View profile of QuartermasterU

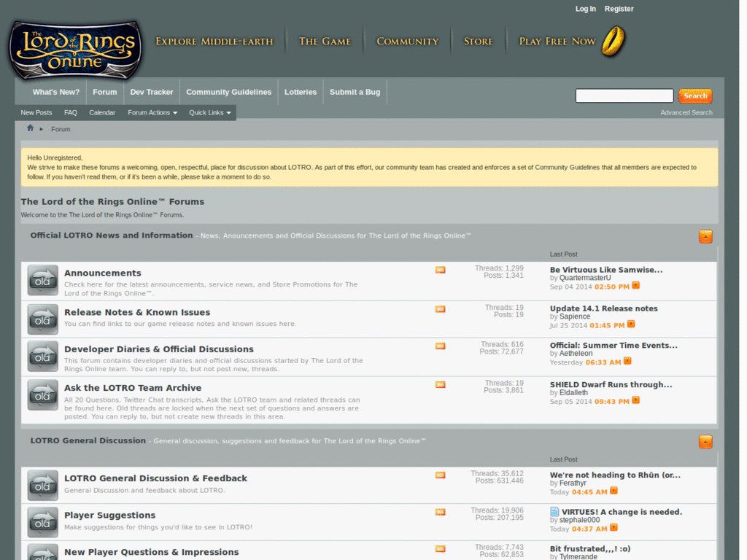[585, 278]
